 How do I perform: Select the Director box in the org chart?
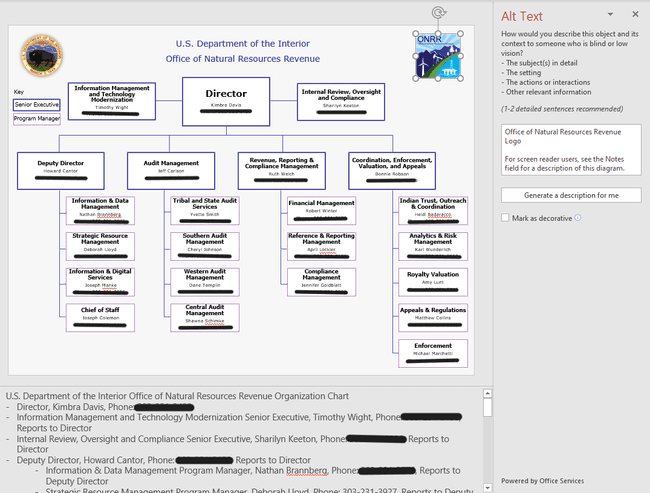point(225,98)
